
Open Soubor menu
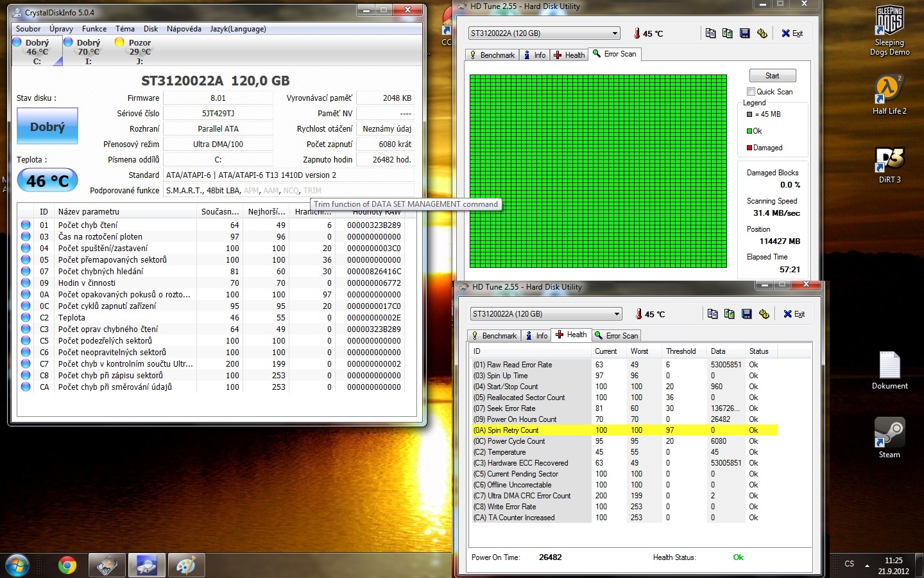pos(28,29)
